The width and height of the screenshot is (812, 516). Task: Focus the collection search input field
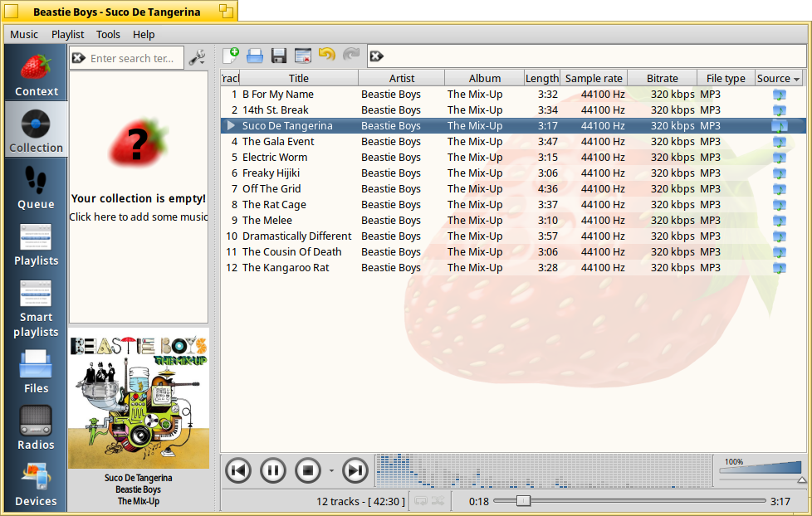(x=135, y=58)
